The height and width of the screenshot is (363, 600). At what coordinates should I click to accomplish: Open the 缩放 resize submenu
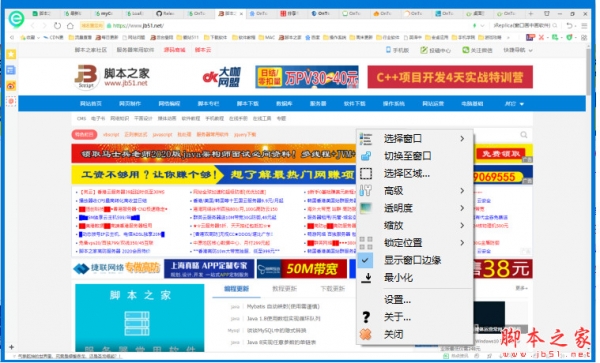pos(414,225)
